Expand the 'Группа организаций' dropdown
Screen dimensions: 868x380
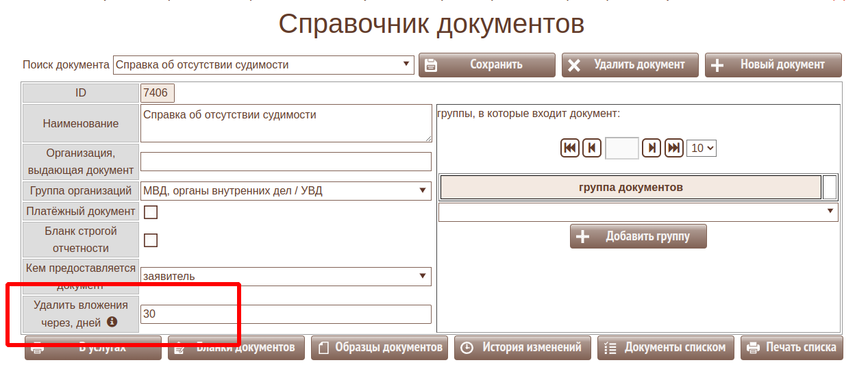click(x=286, y=191)
